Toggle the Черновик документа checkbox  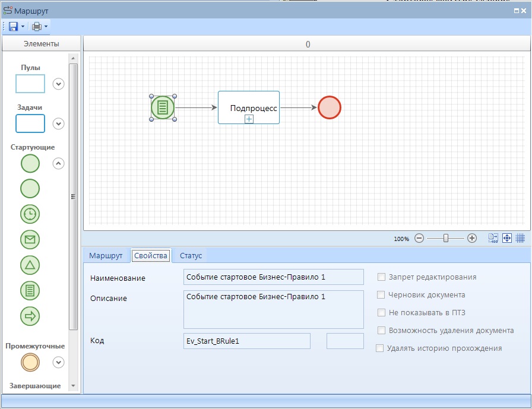click(382, 295)
